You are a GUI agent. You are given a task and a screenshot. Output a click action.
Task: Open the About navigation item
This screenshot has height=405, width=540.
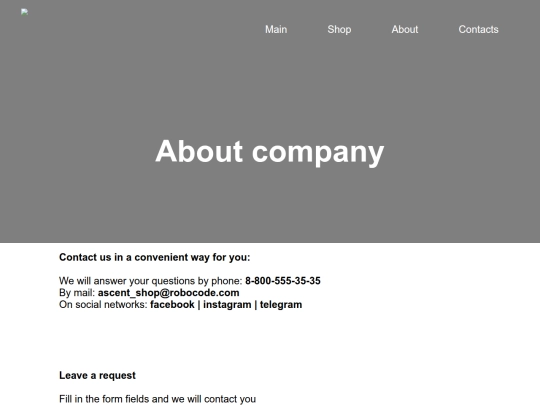(x=405, y=30)
